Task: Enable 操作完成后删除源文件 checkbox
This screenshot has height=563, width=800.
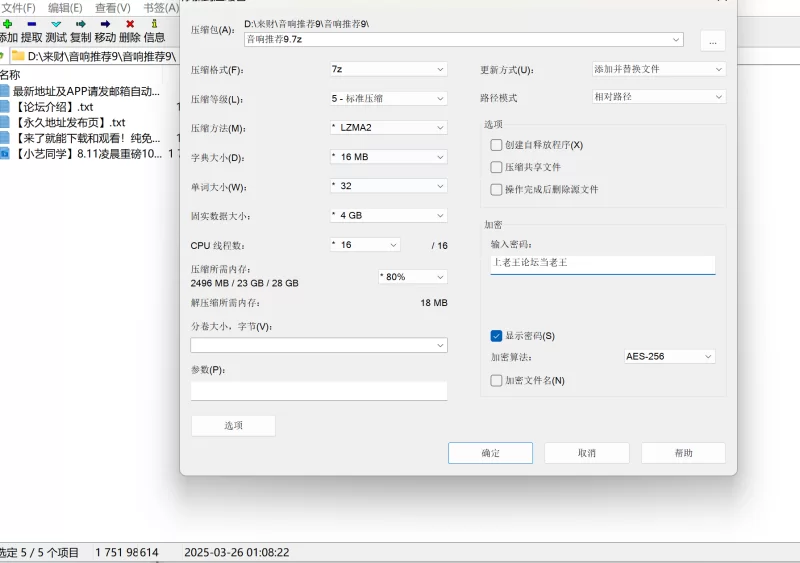Action: point(496,189)
